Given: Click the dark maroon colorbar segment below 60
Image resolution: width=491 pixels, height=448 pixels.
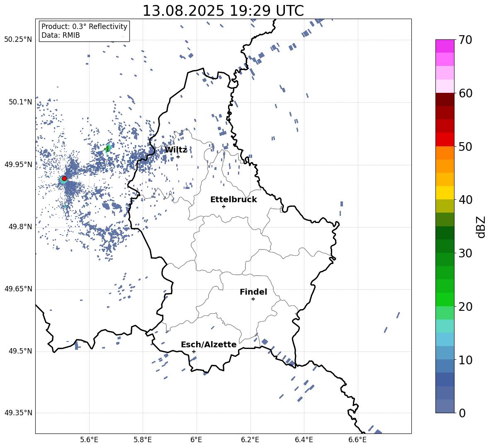Looking at the screenshot, I should pos(445,99).
